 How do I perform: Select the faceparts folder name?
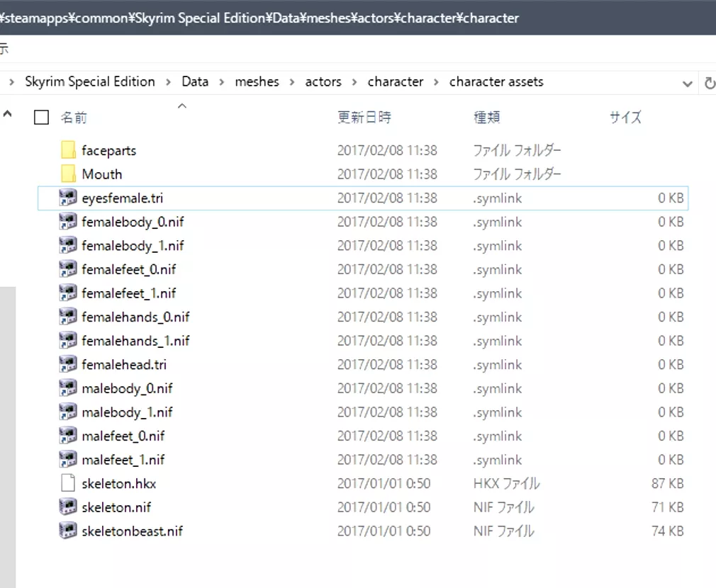108,150
